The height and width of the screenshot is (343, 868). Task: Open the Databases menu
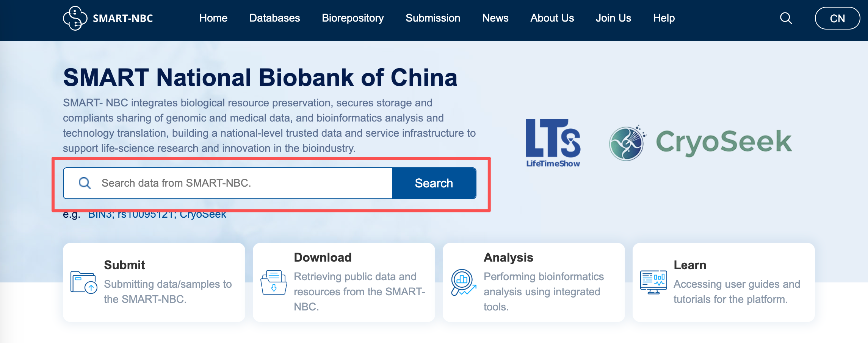(274, 18)
